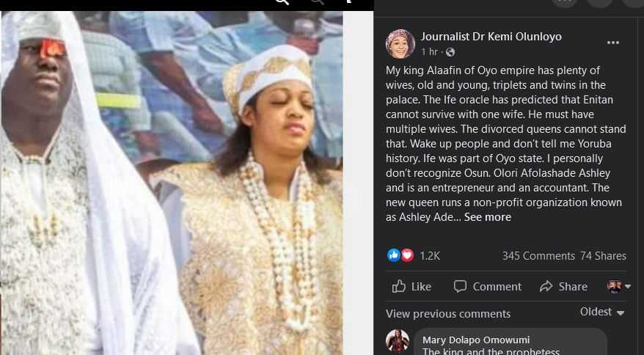This screenshot has width=644, height=355.
Task: Click the dimmed zoom out magnifier icon
Action: (x=317, y=1)
